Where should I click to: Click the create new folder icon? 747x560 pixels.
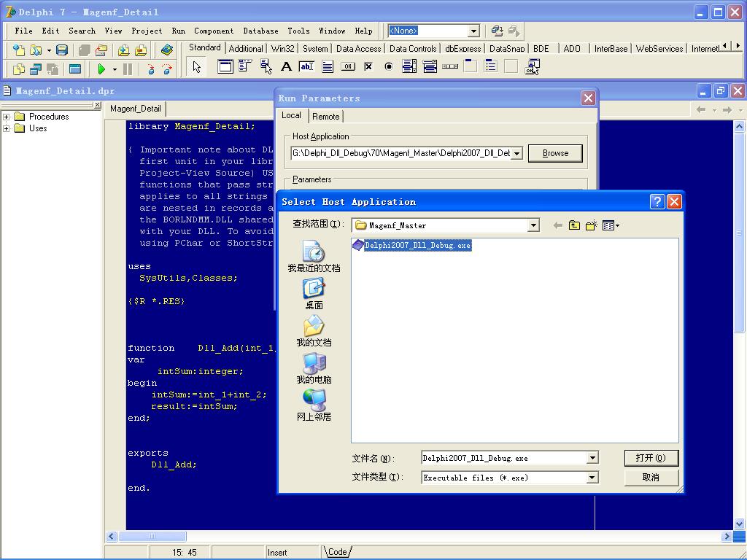(x=591, y=225)
